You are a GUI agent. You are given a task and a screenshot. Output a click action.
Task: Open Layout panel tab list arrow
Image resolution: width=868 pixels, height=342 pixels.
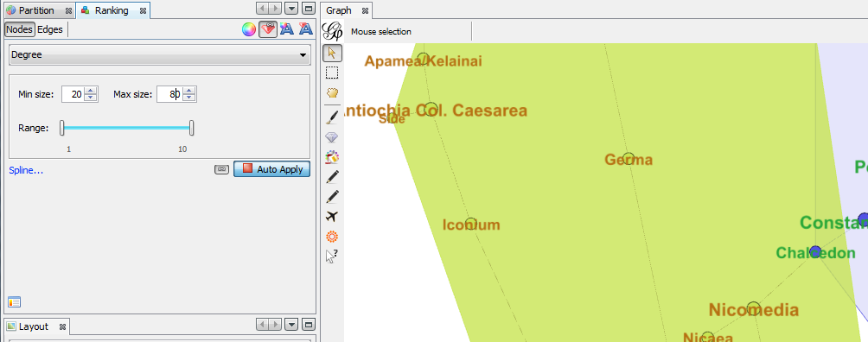coord(291,325)
